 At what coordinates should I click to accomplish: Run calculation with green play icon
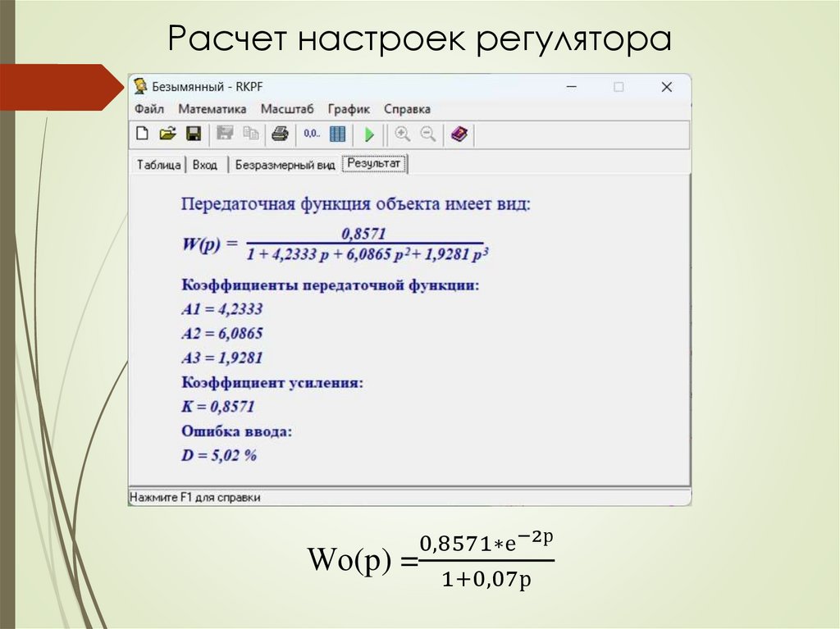pyautogui.click(x=369, y=134)
